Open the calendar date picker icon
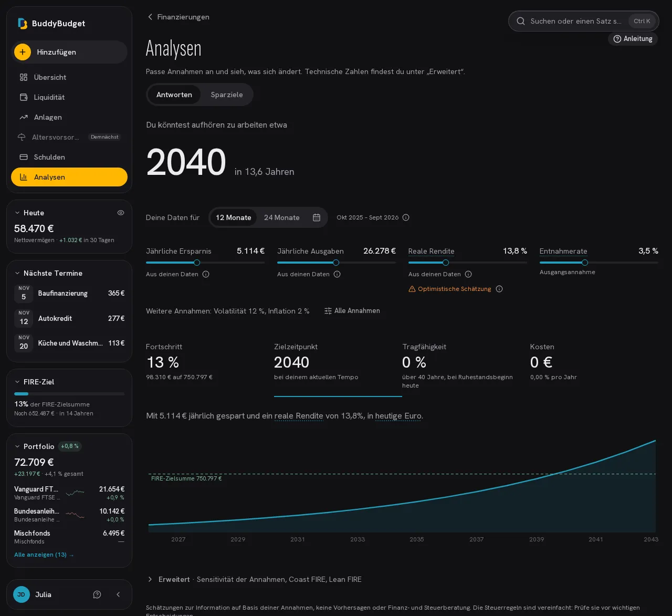672x616 pixels. click(x=317, y=217)
